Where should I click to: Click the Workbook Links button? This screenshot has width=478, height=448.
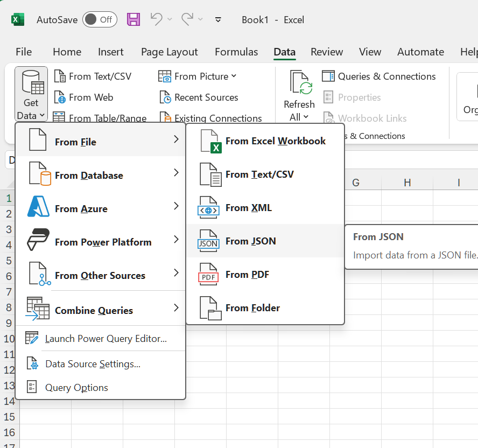click(x=365, y=118)
